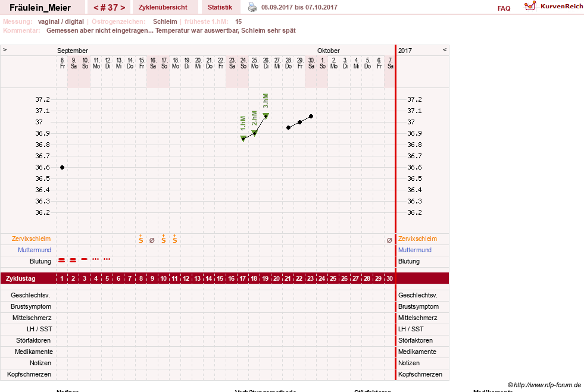The image size is (584, 392).
Task: Click the 1.hM green triangle marker
Action: [243, 139]
